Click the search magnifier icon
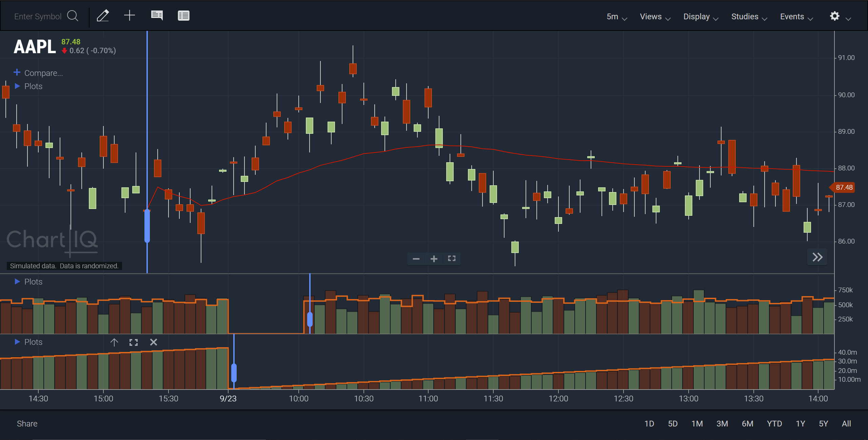Screen dimensions: 868x440 73,16
